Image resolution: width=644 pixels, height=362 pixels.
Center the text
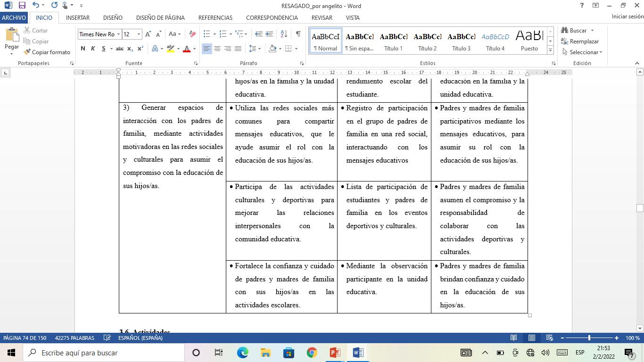pyautogui.click(x=217, y=49)
